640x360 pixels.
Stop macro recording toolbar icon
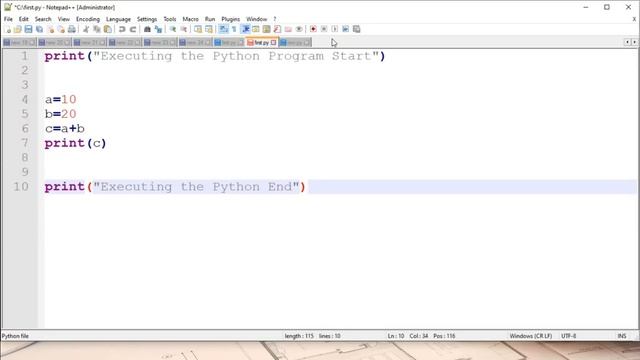324,29
